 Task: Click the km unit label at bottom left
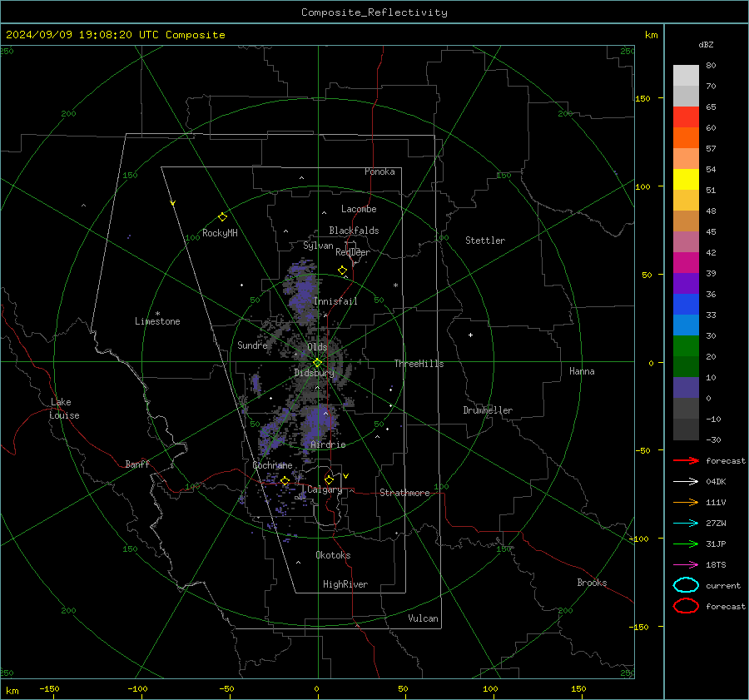[12, 691]
